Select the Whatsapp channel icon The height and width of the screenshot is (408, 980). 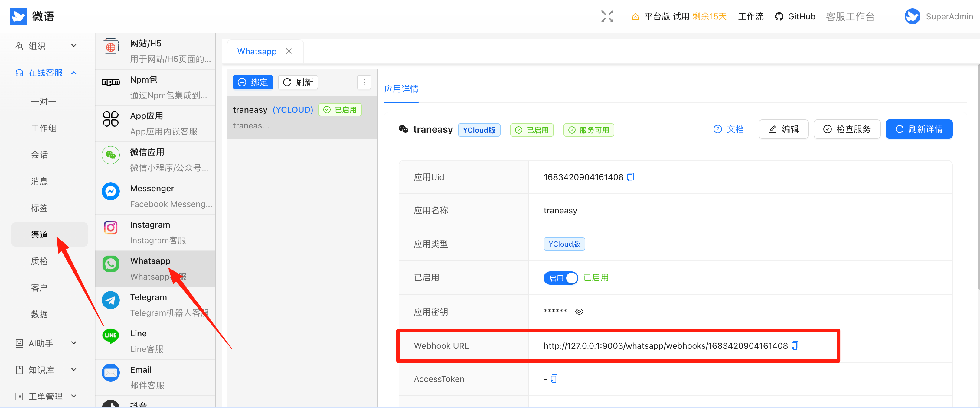point(111,264)
